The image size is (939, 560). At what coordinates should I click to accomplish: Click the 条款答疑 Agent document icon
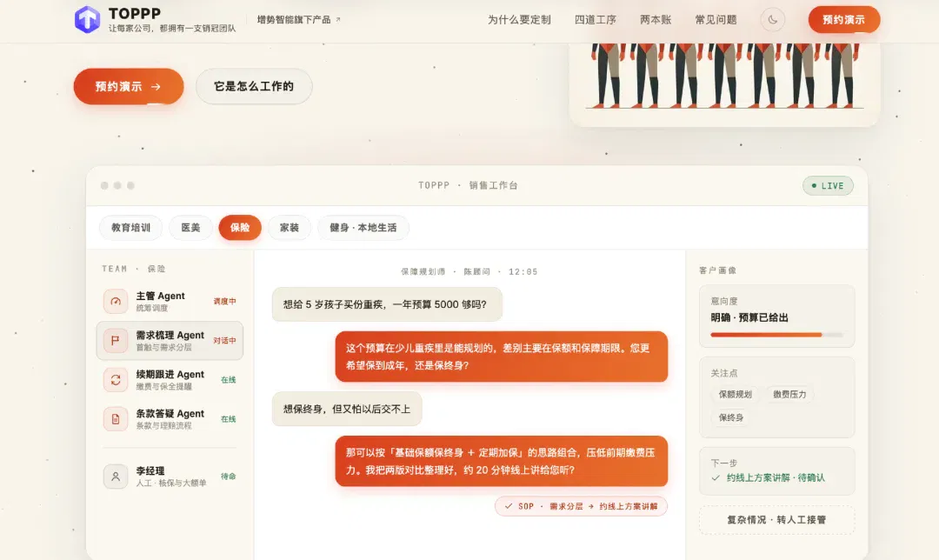pos(116,418)
